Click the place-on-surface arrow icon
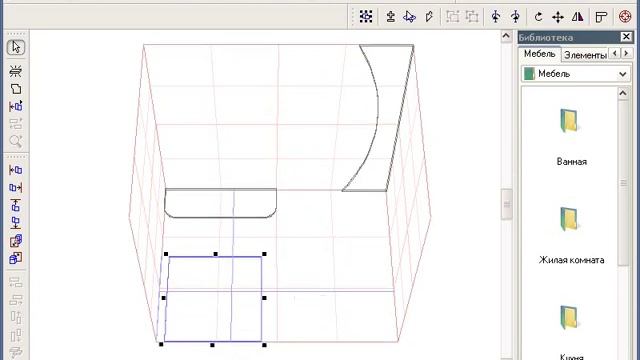 click(391, 16)
